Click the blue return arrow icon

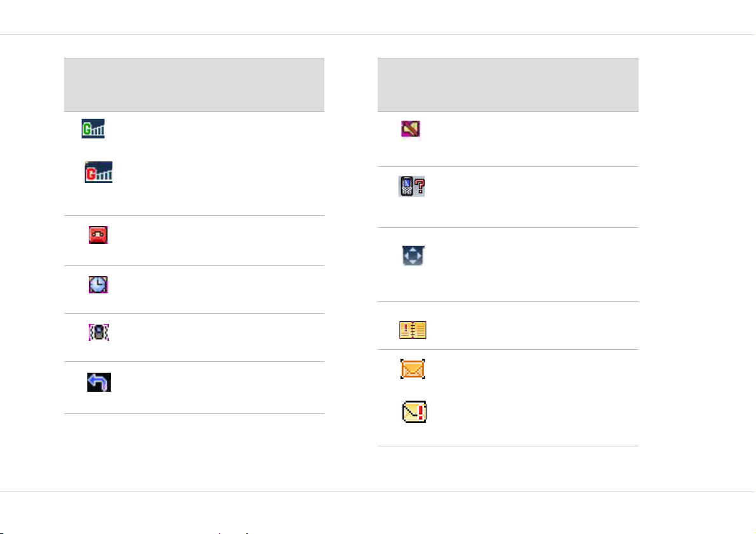coord(99,382)
